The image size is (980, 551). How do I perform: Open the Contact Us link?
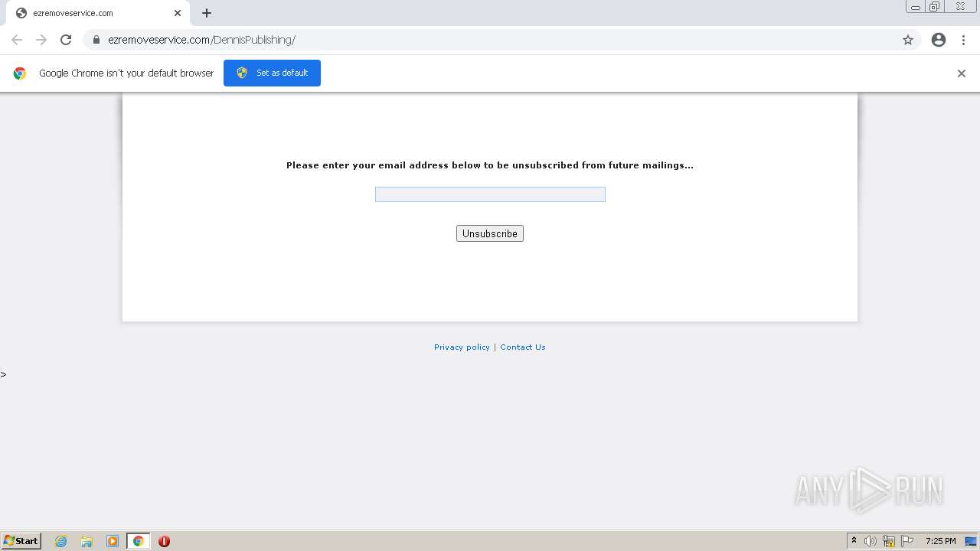pos(523,347)
